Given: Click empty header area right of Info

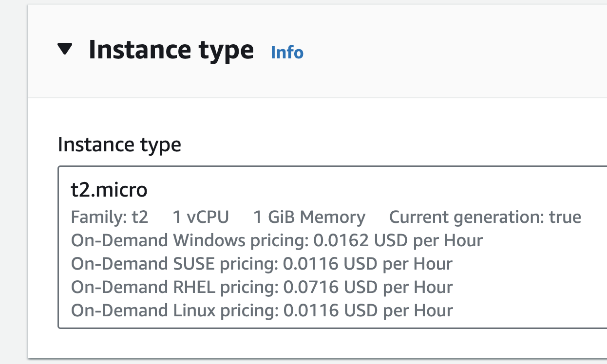Looking at the screenshot, I should pos(453,51).
